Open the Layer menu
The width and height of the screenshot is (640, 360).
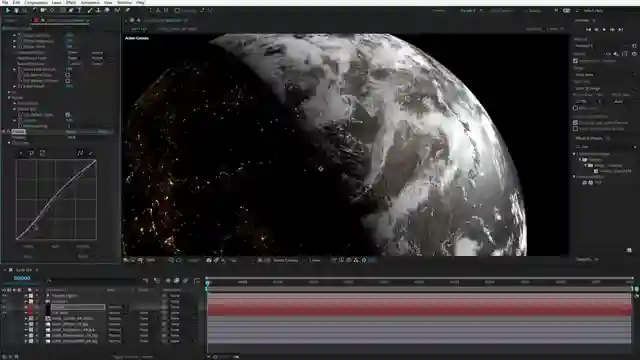(57, 2)
